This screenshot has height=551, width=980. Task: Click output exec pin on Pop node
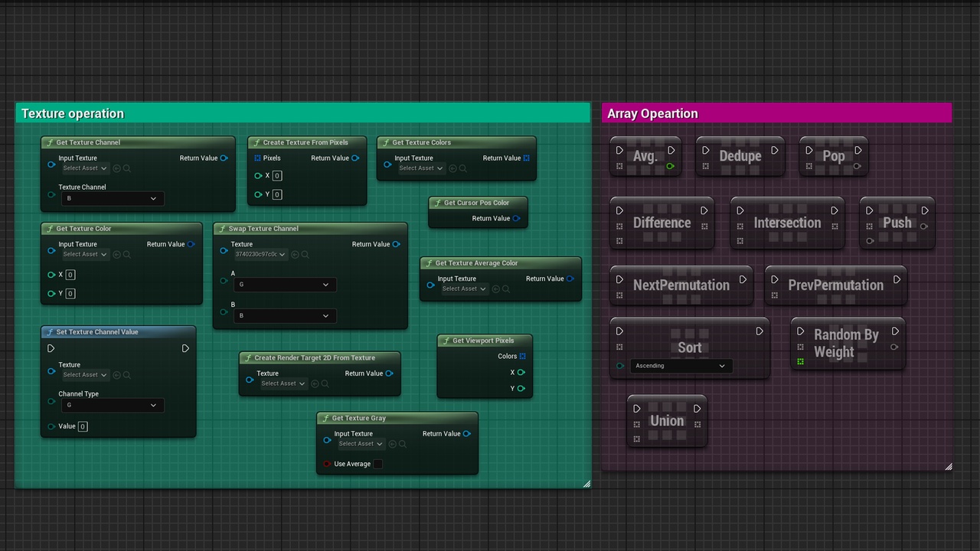coord(858,151)
